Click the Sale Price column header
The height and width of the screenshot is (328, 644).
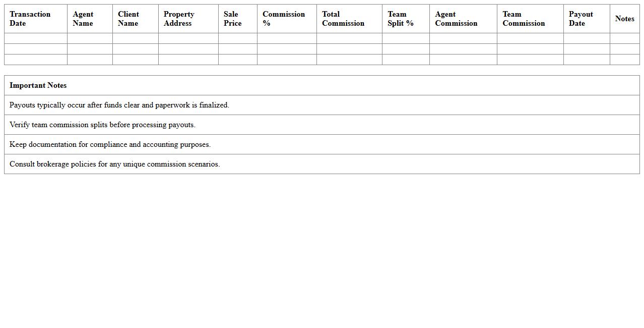(x=232, y=19)
